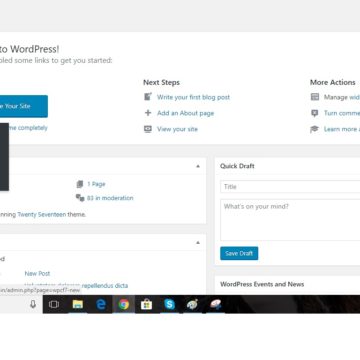Focus the Quick Draft Title field
The height and width of the screenshot is (360, 360).
[x=290, y=187]
